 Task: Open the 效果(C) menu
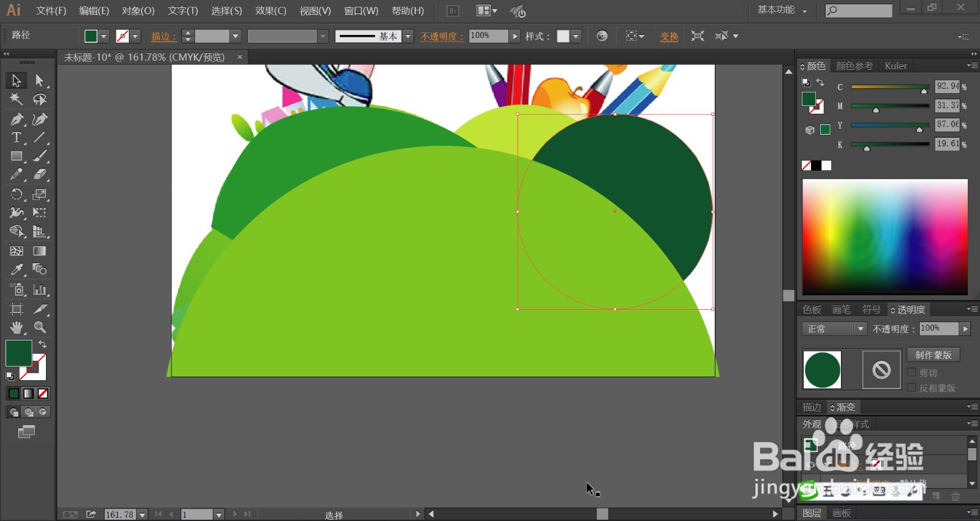[271, 10]
